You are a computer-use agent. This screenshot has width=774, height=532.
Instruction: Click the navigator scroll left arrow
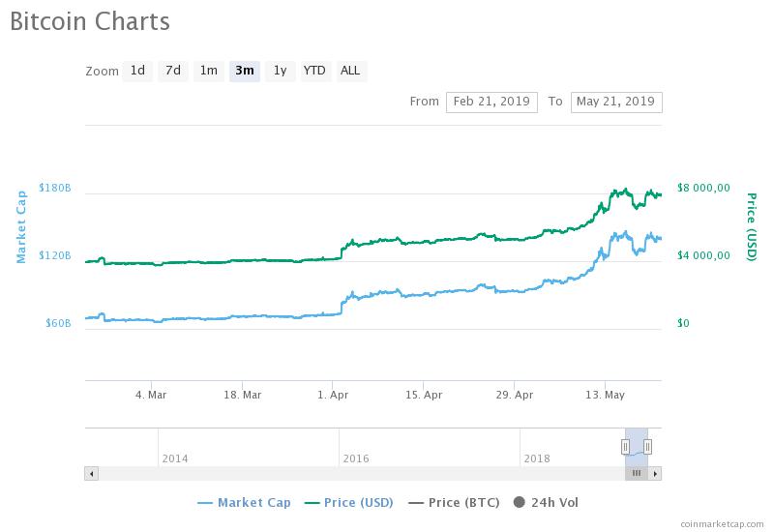tap(91, 474)
